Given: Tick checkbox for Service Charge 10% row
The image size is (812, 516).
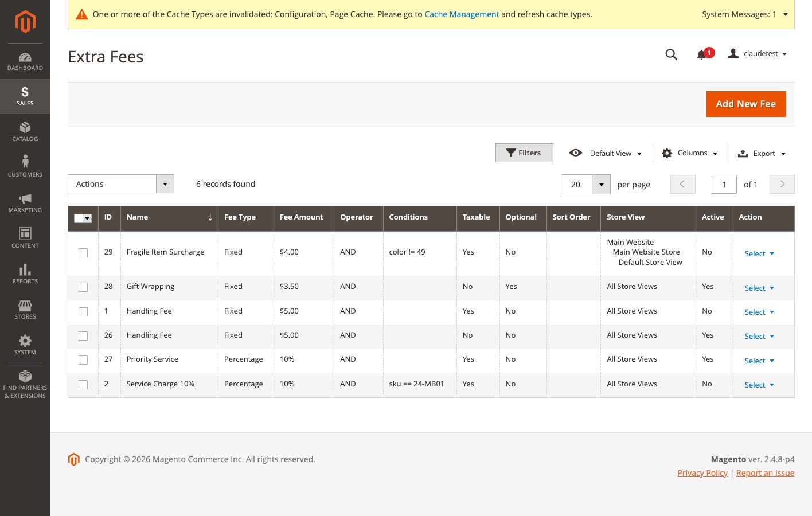Looking at the screenshot, I should pos(83,385).
